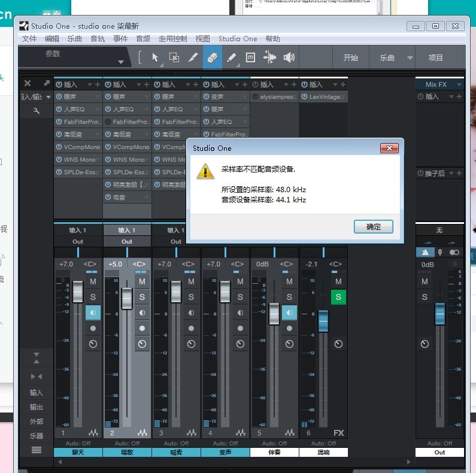Open 推子后 dropdown arrow
This screenshot has height=473, width=476.
click(x=451, y=173)
